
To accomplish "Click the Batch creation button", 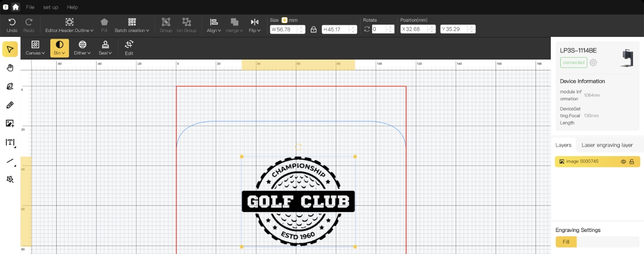I will [132, 25].
